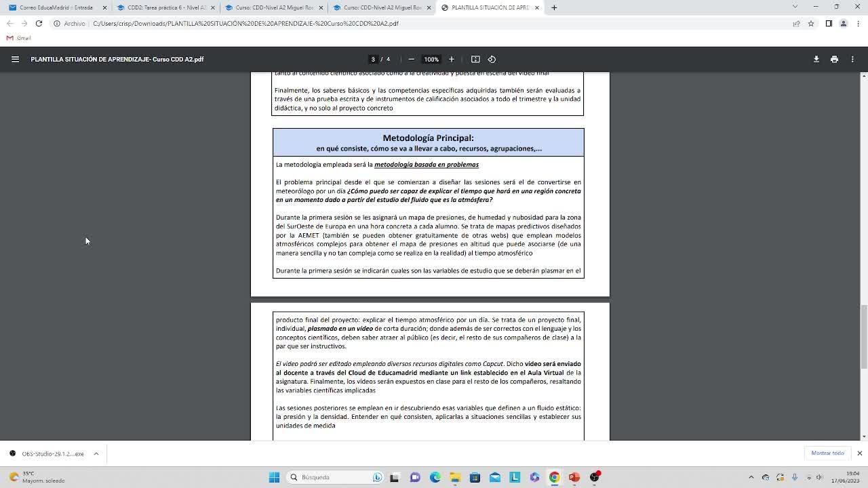This screenshot has width=868, height=488.
Task: Click the microphone tray icon
Action: point(794,477)
